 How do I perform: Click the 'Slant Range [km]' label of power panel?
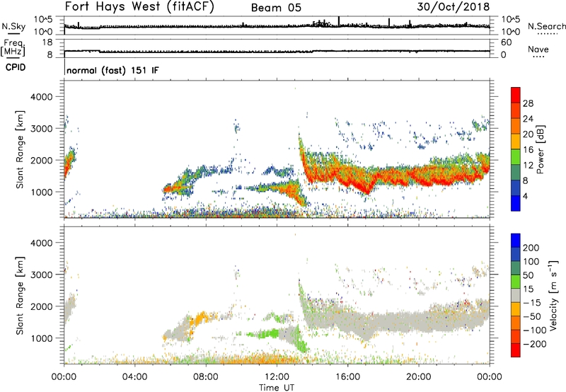[x=20, y=149]
